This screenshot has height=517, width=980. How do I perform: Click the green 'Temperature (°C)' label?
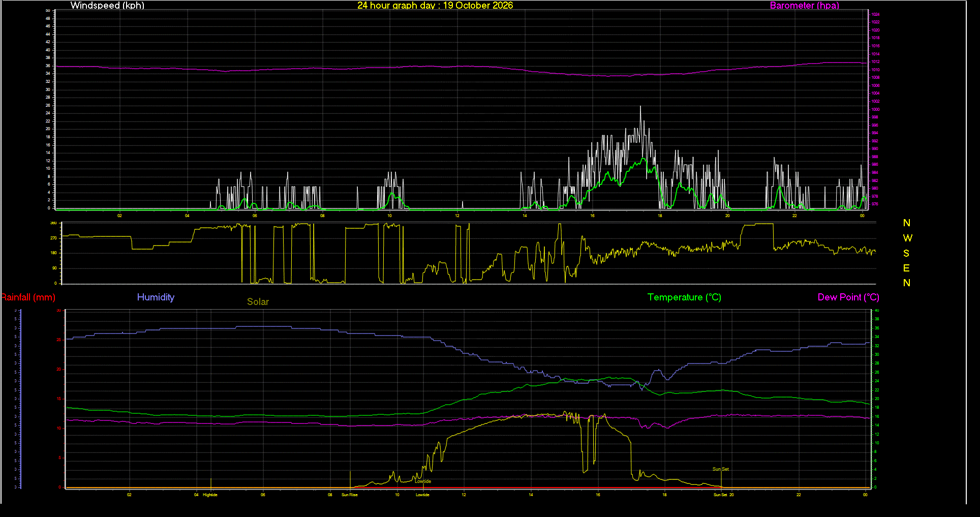684,297
